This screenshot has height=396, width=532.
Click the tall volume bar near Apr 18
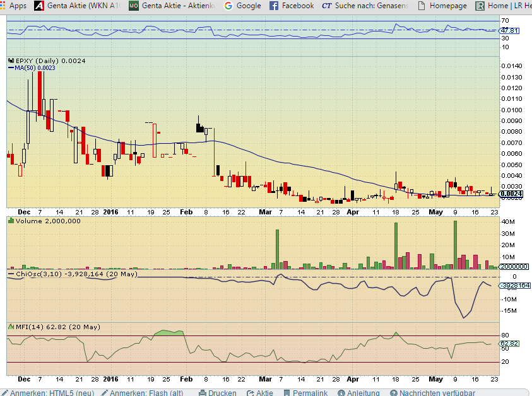click(x=396, y=246)
